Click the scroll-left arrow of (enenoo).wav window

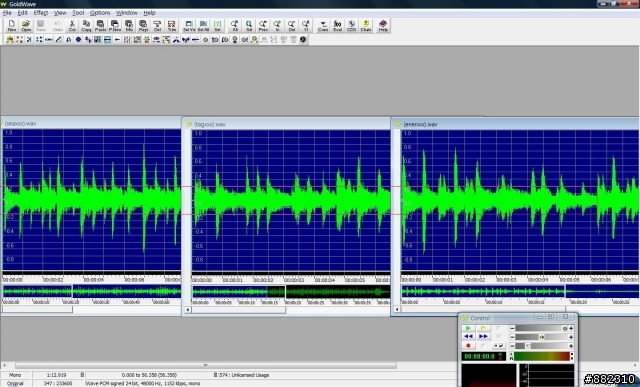[x=397, y=309]
